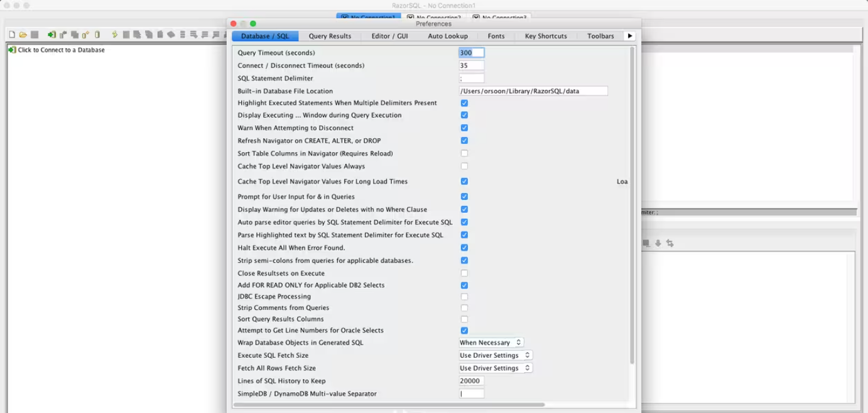
Task: Toggle Add FOR READ ONLY for DB2 Selects
Action: click(x=464, y=285)
